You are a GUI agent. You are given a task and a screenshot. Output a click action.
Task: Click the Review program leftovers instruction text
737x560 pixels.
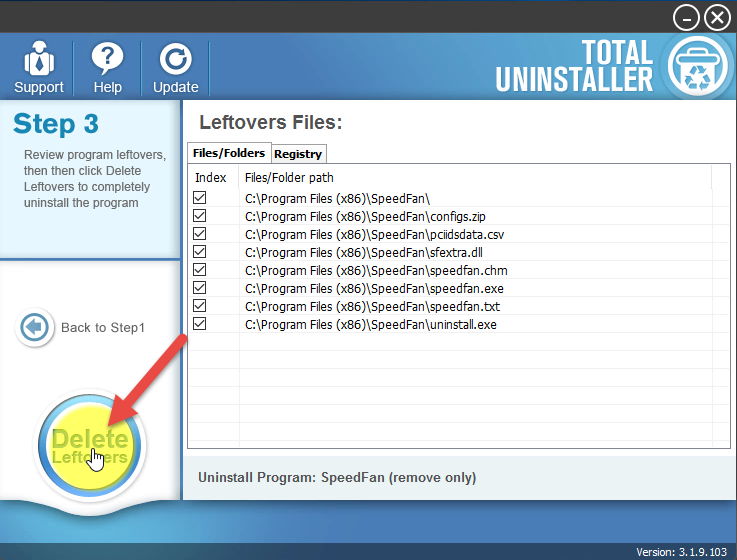tap(95, 179)
